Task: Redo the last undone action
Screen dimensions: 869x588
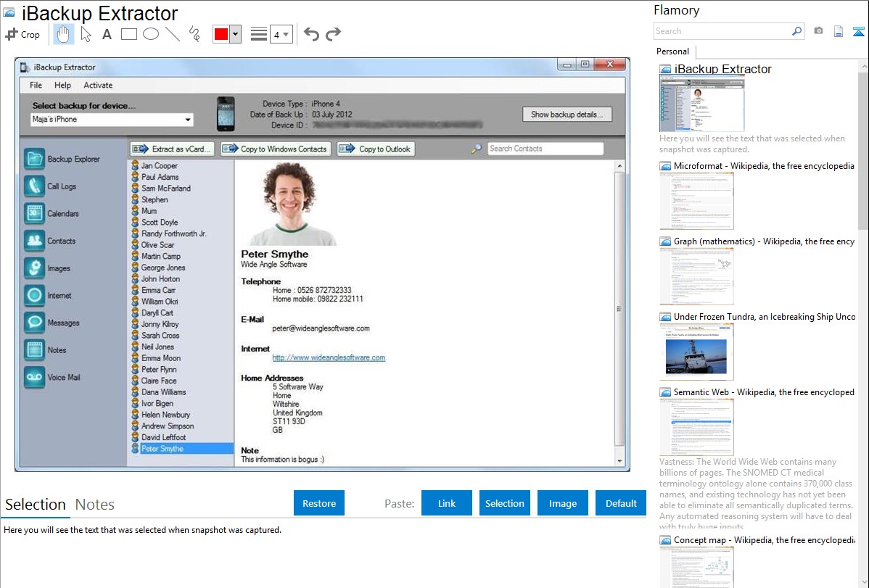Action: [x=333, y=34]
